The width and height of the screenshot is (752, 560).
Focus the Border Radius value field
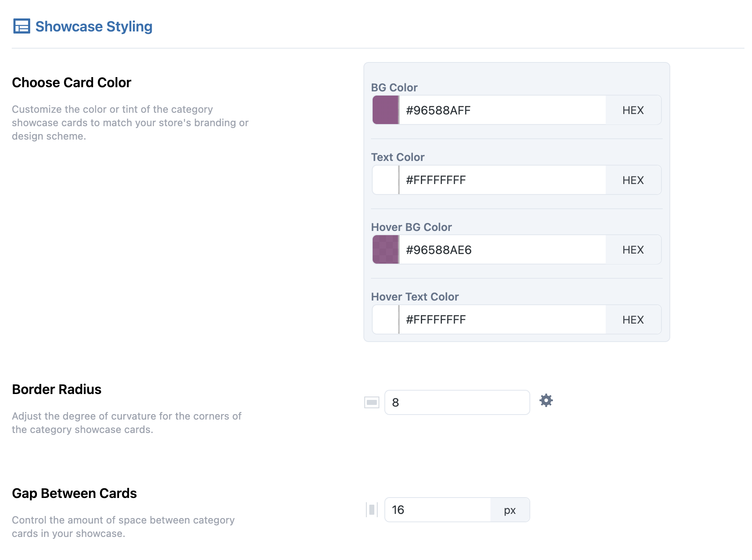click(457, 402)
